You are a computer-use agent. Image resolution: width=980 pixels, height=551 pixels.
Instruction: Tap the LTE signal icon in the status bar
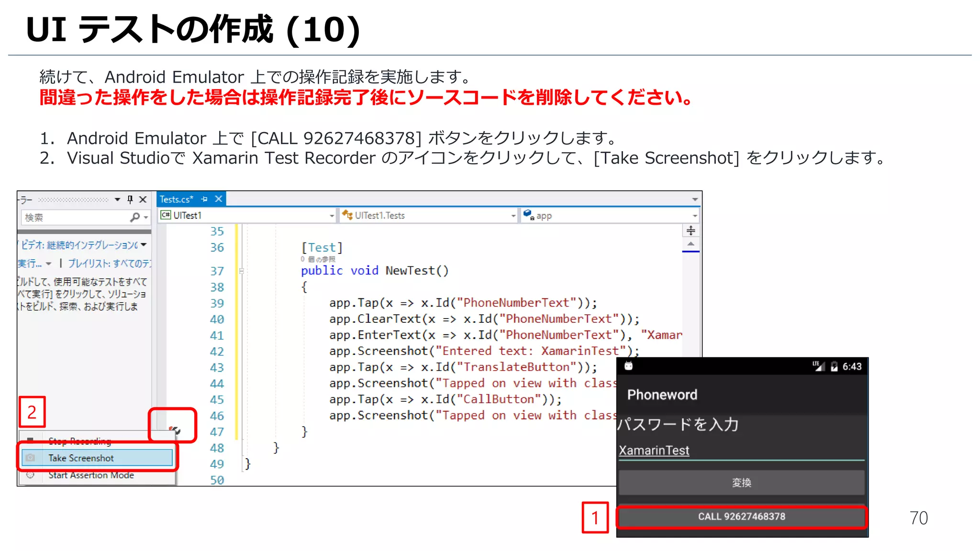coord(818,366)
